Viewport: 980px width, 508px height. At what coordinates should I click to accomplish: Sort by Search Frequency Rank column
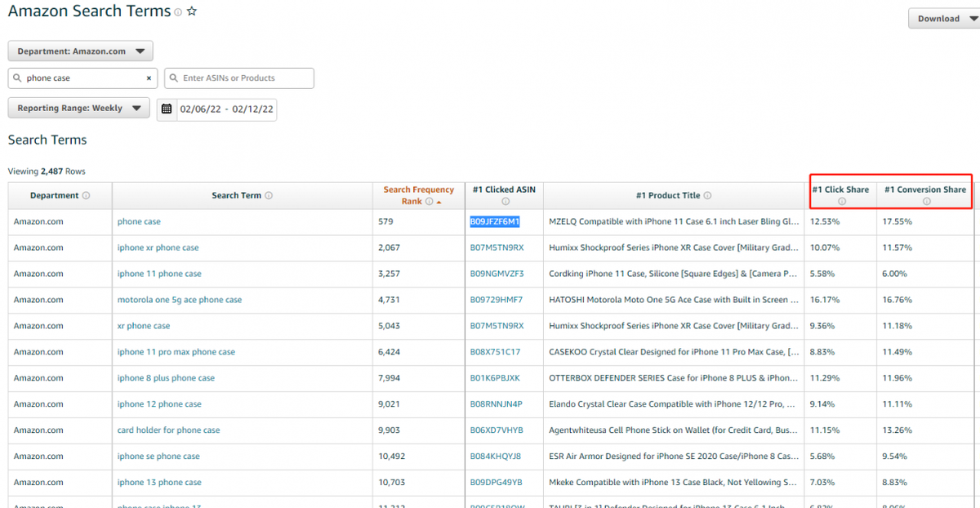(x=418, y=195)
